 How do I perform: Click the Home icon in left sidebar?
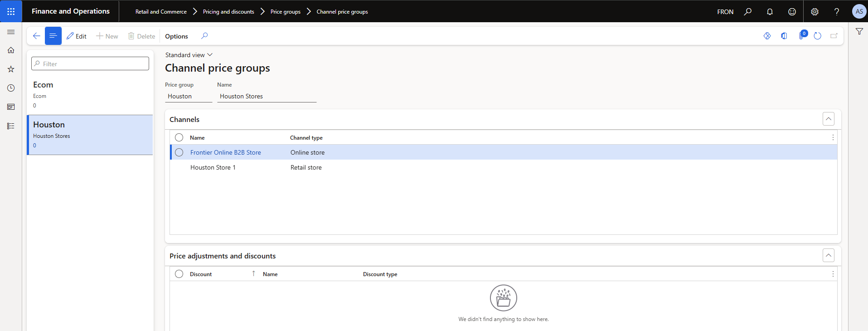[11, 50]
